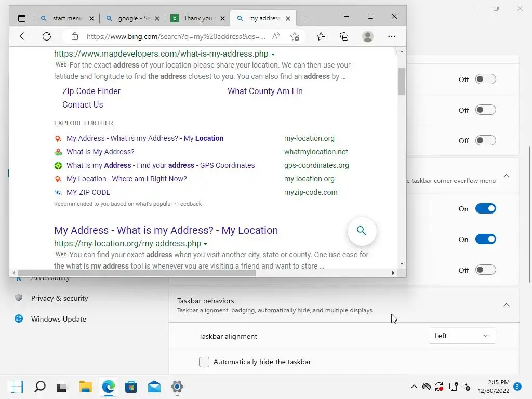
Task: Open My Address - What is my Address result title
Action: [166, 230]
